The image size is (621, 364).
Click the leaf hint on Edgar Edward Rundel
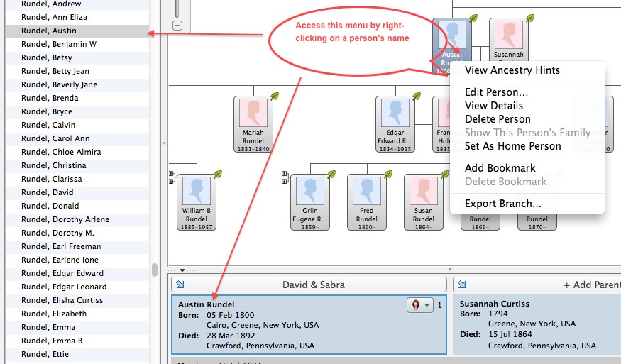(x=417, y=96)
